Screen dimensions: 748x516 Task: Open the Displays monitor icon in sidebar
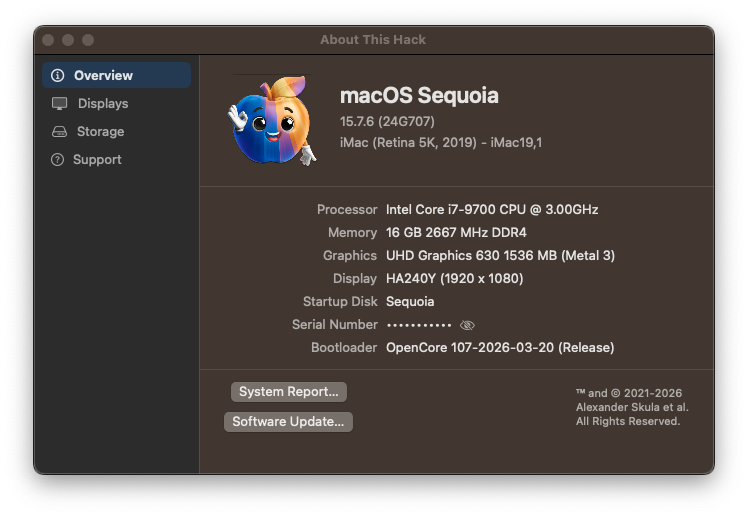(x=59, y=103)
